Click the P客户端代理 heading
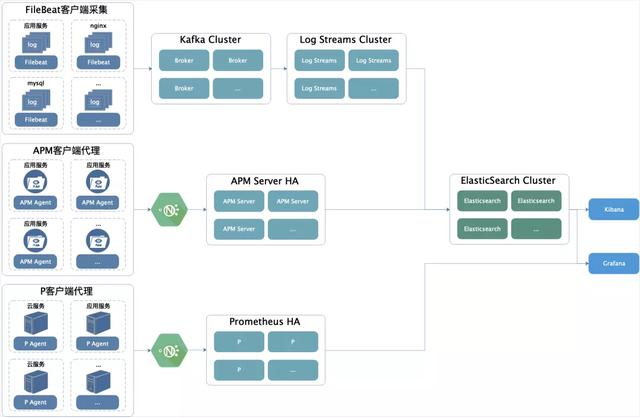The width and height of the screenshot is (640, 418). (67, 290)
